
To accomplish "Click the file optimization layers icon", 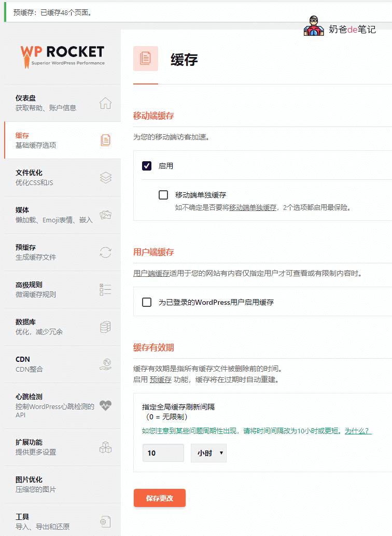I will (105, 178).
